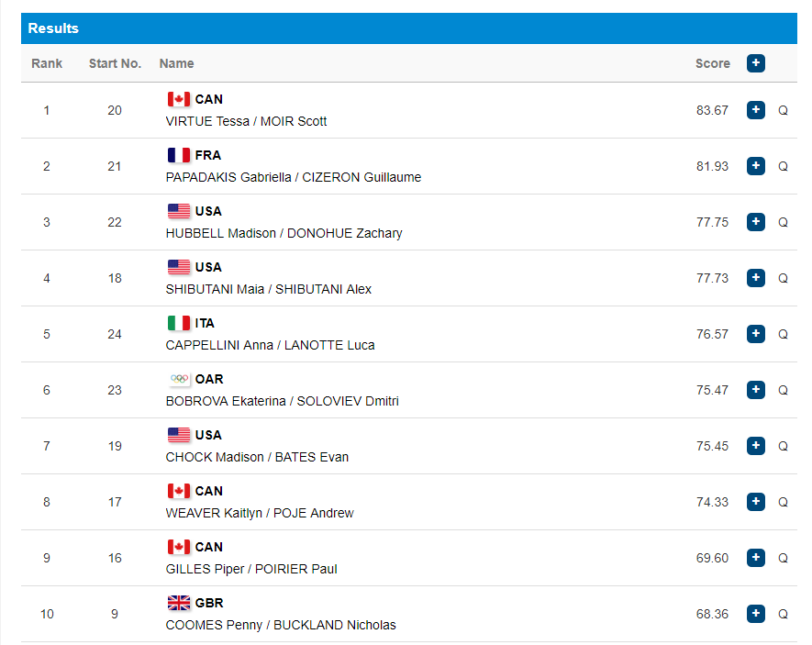This screenshot has height=645, width=812.
Task: Click plus icon beside CHOCK / BATES score
Action: click(x=755, y=446)
